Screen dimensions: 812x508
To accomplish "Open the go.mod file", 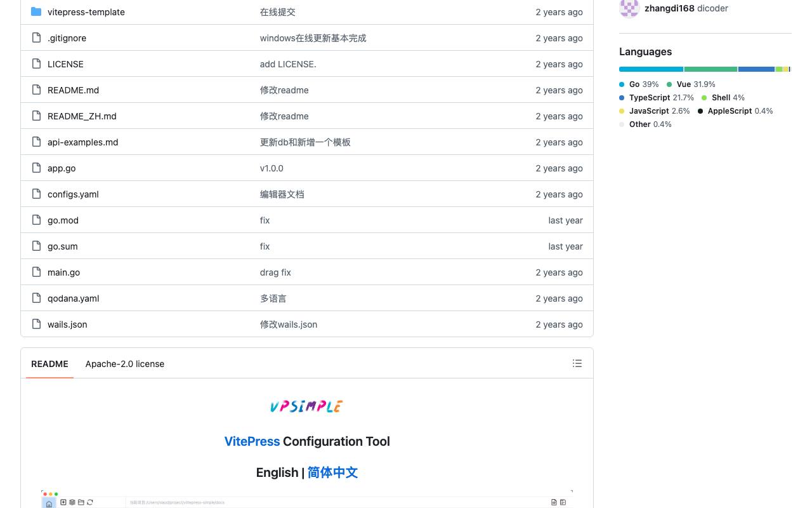I will 63,220.
